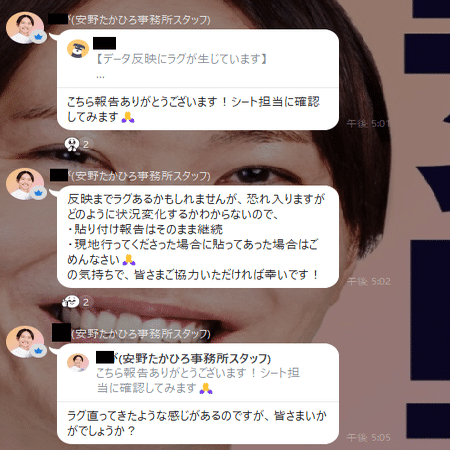The image size is (450, 450).
Task: Jump to quoted message データ反映にラグが生じています
Action: (181, 59)
